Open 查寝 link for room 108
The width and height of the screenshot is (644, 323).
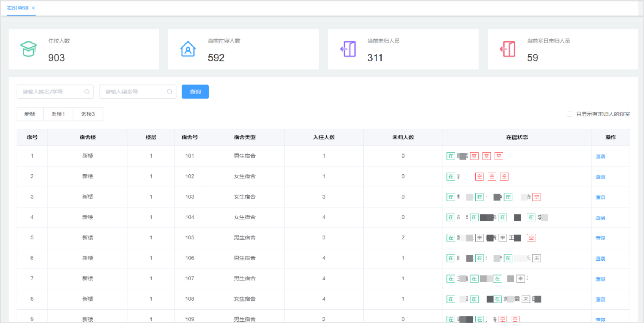[x=600, y=299]
